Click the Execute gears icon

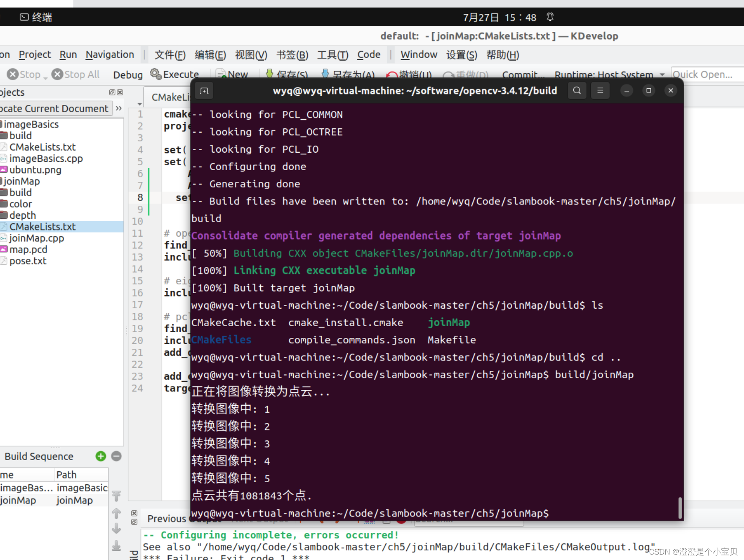156,74
